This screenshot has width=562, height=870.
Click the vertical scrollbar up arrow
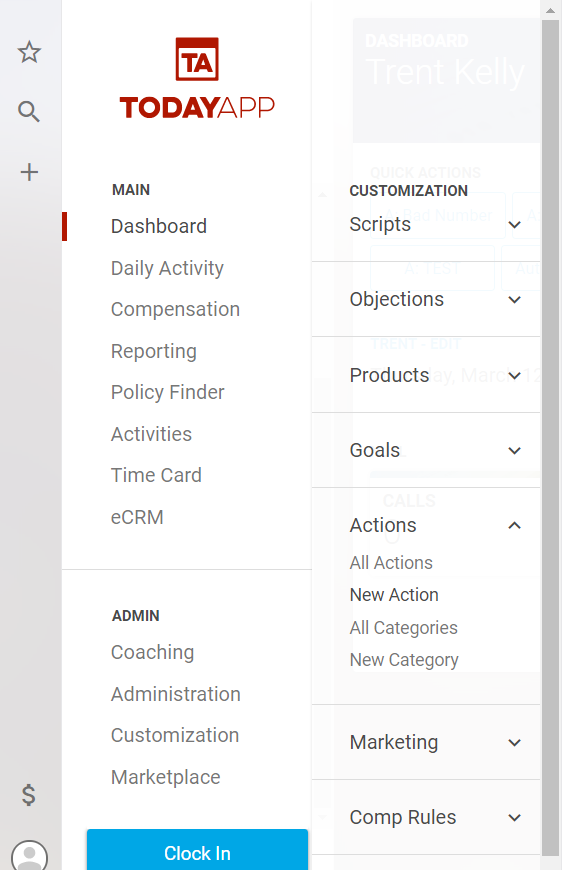pyautogui.click(x=550, y=10)
